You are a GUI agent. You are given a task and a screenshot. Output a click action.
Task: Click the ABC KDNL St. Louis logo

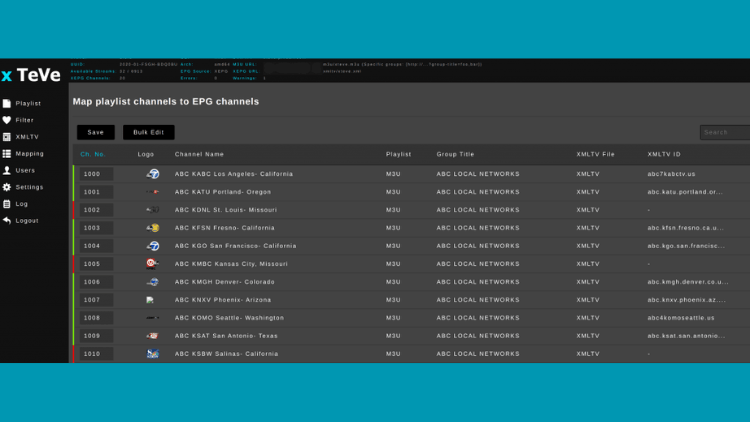click(153, 210)
